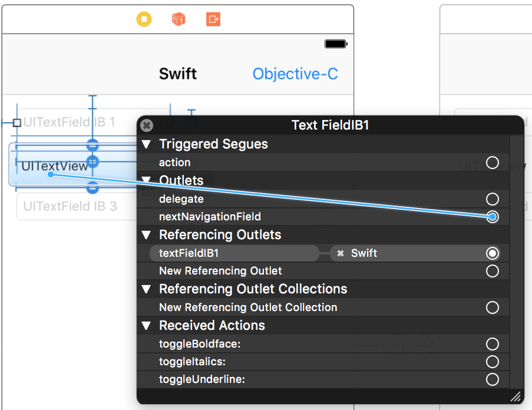532x410 pixels.
Task: Click the blue connection anchor on UITextView
Action: [x=52, y=174]
